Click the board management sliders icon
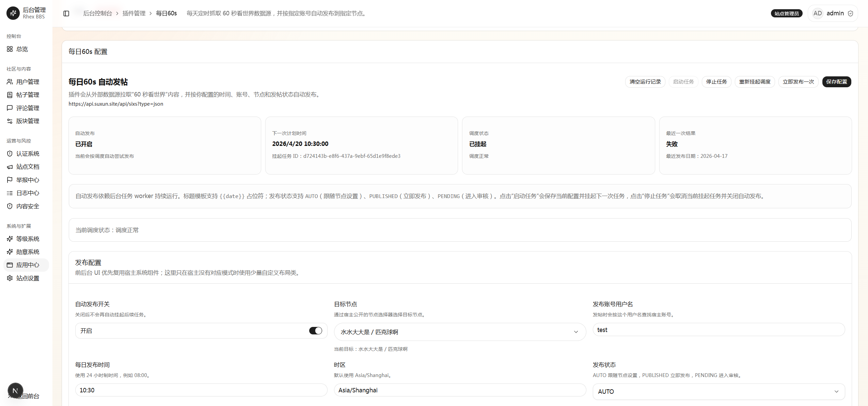Viewport: 868px width, 406px height. (x=10, y=121)
